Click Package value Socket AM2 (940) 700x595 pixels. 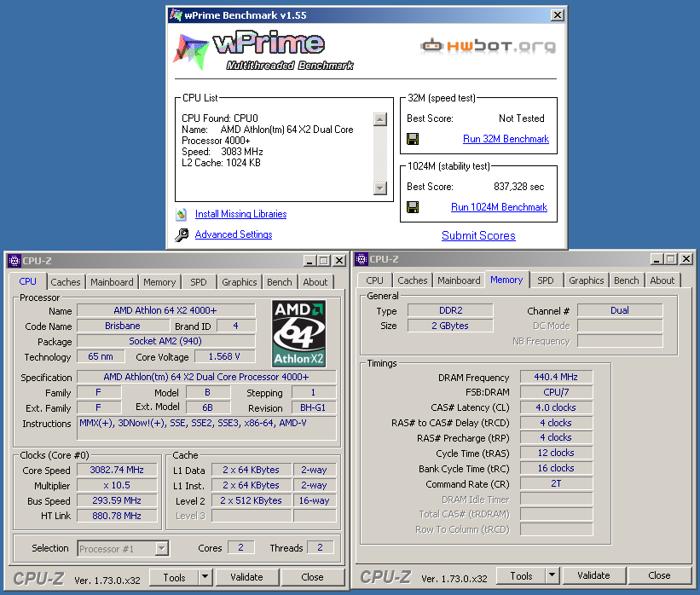click(165, 341)
